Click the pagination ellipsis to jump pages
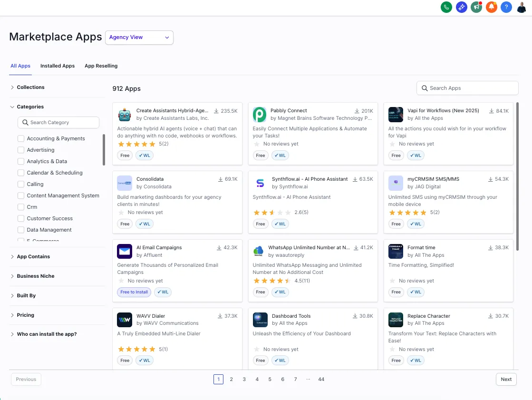Screen dimensions: 532x400 pos(308,379)
